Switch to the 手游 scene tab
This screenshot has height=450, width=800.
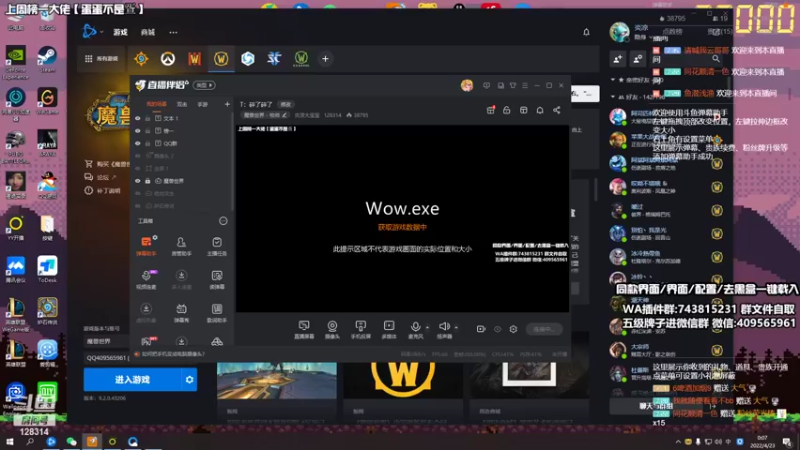[x=203, y=104]
